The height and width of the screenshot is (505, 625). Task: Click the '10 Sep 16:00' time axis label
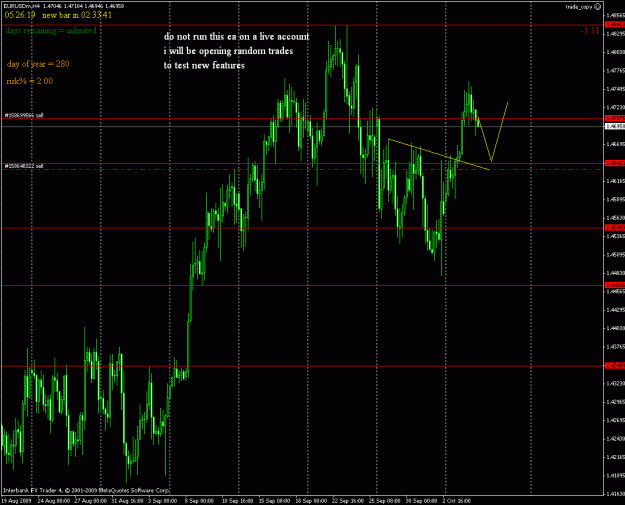click(x=238, y=501)
